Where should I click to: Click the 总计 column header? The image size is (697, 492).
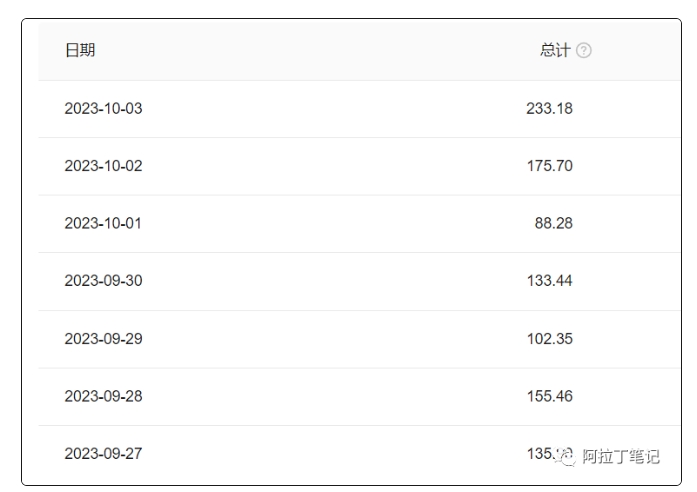click(x=555, y=51)
